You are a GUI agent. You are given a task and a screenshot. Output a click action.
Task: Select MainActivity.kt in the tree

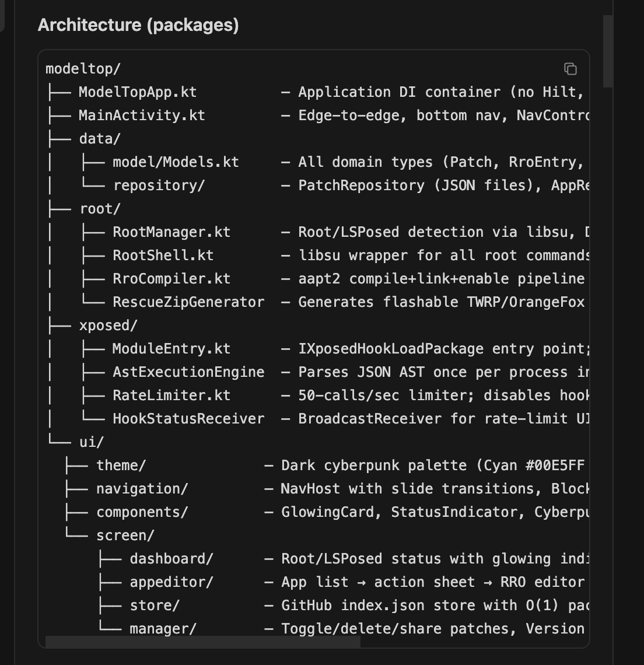(x=142, y=116)
